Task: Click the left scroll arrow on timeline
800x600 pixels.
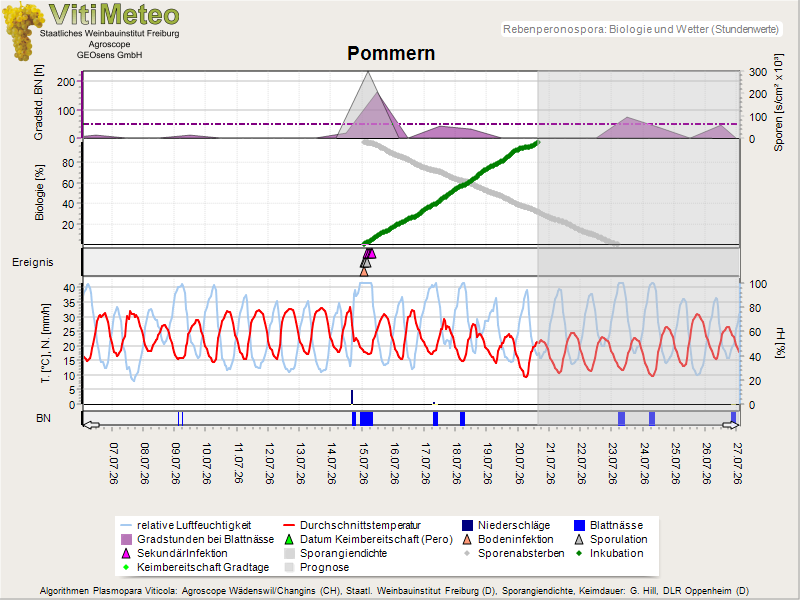Action: (91, 425)
